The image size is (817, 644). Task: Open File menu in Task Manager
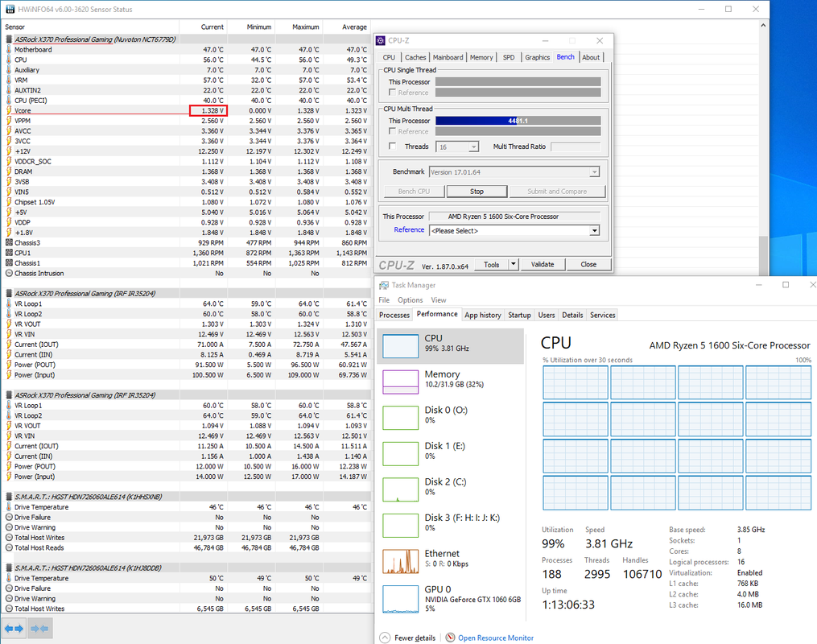click(x=384, y=300)
